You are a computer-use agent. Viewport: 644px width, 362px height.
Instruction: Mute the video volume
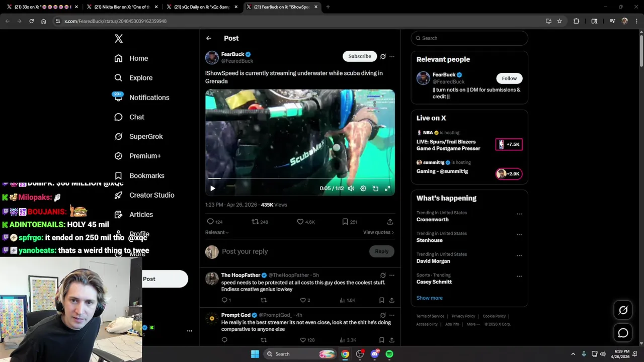point(351,189)
